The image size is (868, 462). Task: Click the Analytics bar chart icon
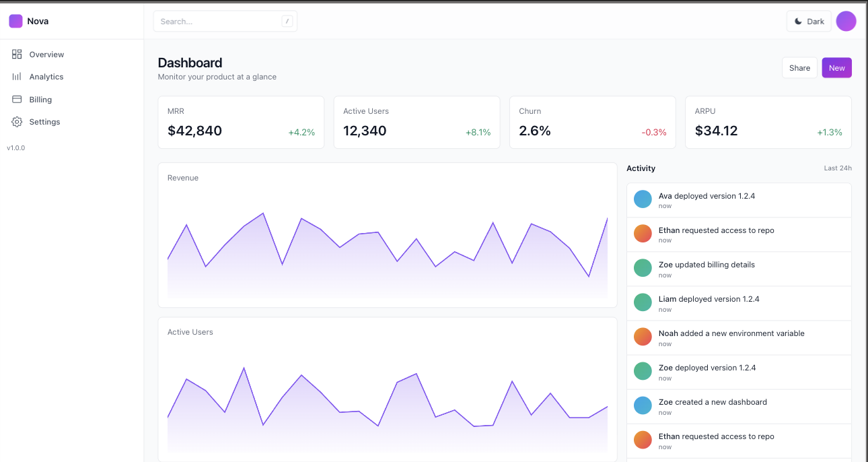pyautogui.click(x=17, y=77)
